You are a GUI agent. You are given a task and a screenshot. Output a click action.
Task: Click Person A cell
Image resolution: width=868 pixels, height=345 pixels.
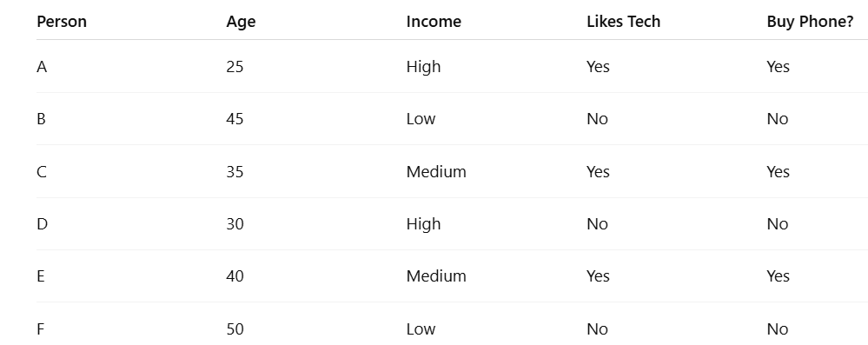click(x=42, y=67)
